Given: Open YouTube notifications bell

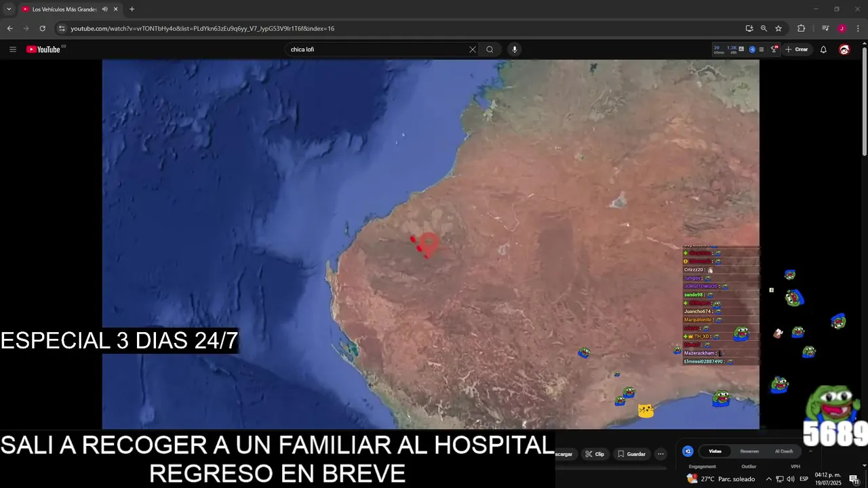Looking at the screenshot, I should [x=823, y=49].
